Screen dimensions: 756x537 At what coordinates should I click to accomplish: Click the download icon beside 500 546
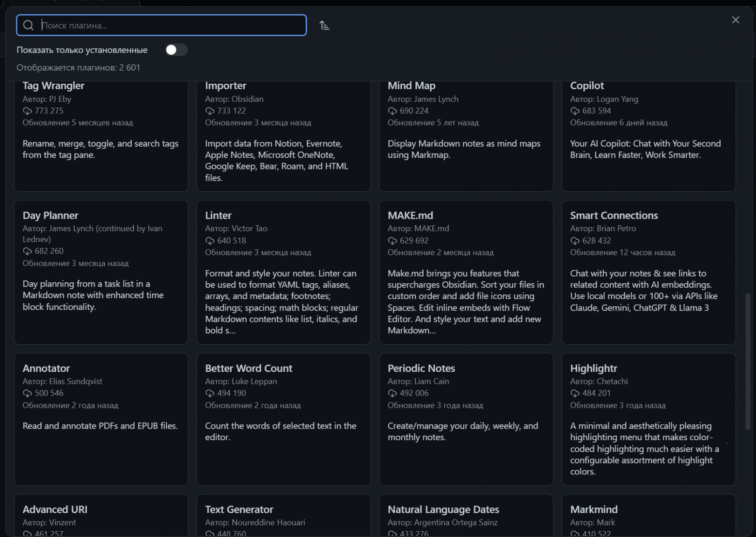click(x=27, y=393)
